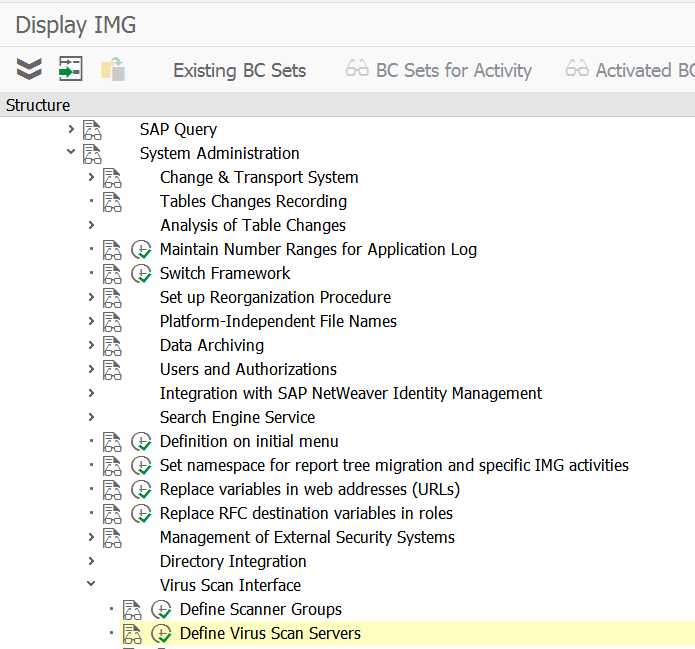This screenshot has width=695, height=649.
Task: Execute Set namespace for report tree migration
Action: coord(141,465)
